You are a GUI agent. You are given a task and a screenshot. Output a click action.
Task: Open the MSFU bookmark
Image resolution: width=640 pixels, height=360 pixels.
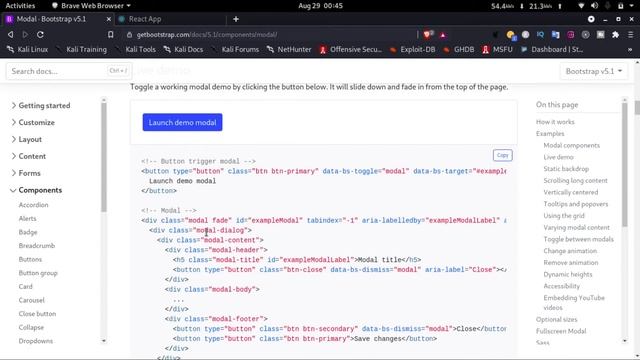[497, 49]
